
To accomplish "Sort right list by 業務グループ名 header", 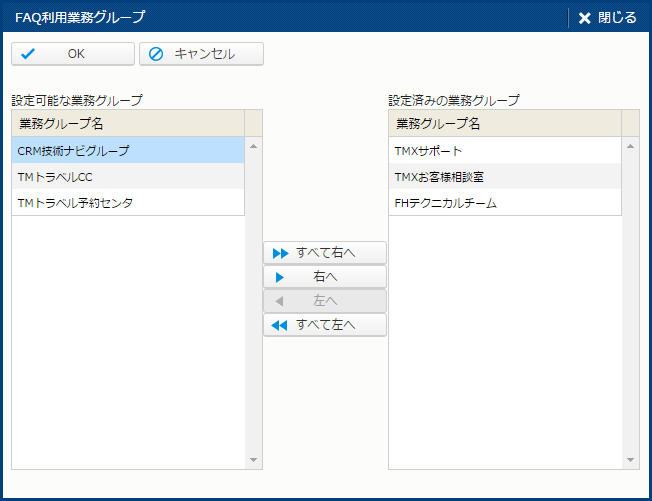I will tap(505, 123).
